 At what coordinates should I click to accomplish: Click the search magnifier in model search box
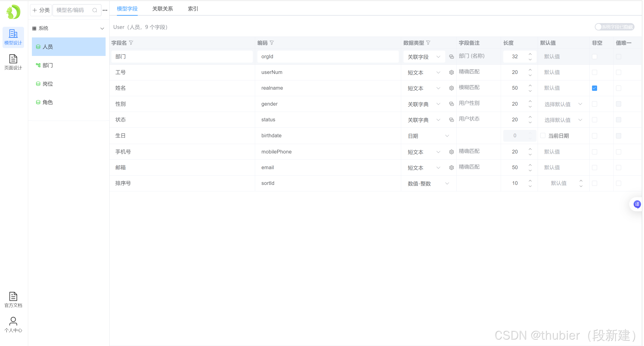pos(95,10)
